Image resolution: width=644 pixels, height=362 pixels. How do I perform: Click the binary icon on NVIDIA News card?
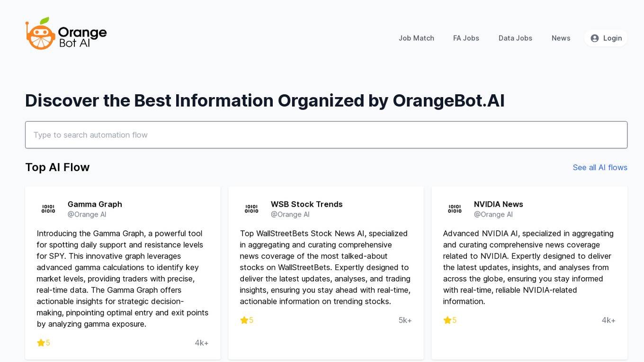click(x=455, y=209)
